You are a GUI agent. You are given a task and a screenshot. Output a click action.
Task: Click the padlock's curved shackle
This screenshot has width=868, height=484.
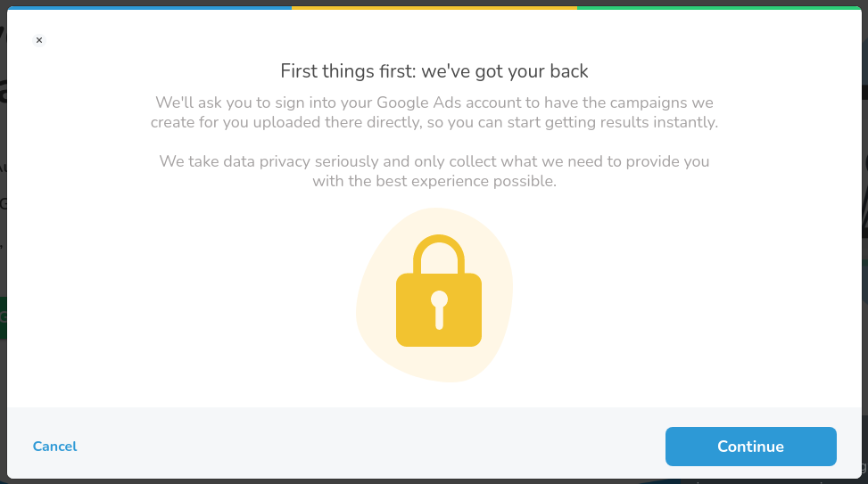(439, 253)
